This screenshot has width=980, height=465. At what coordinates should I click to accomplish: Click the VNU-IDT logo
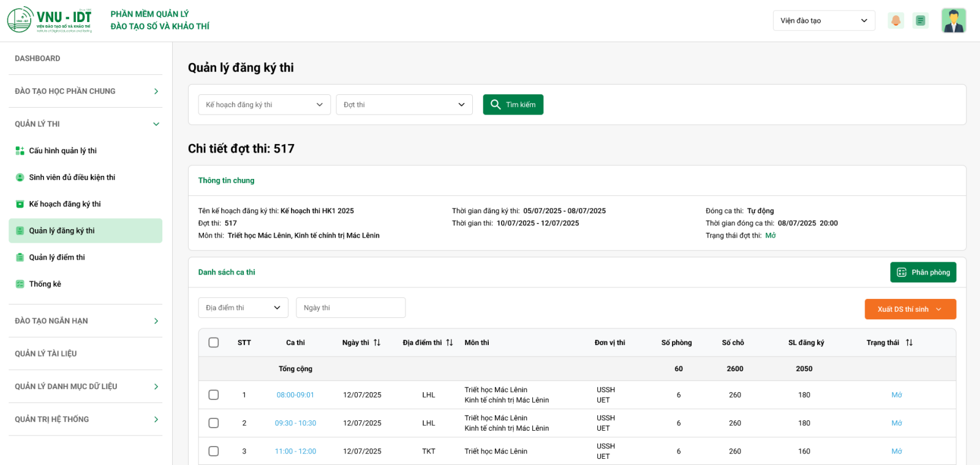(50, 20)
